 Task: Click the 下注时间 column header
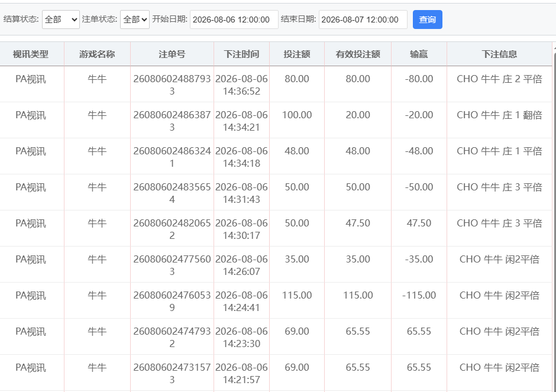[x=241, y=54]
